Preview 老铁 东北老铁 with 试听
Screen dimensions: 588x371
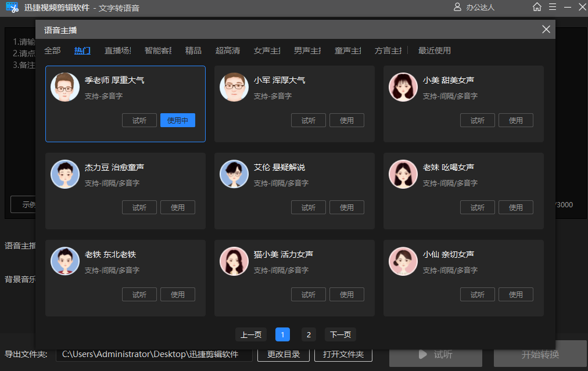(139, 294)
